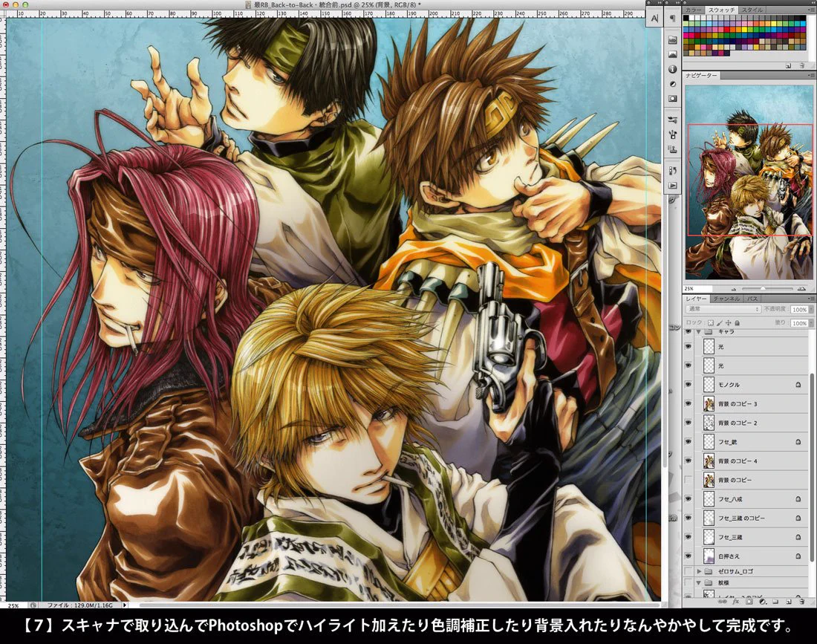Open the Histogram panel icon
This screenshot has height=644, width=817.
tap(672, 54)
